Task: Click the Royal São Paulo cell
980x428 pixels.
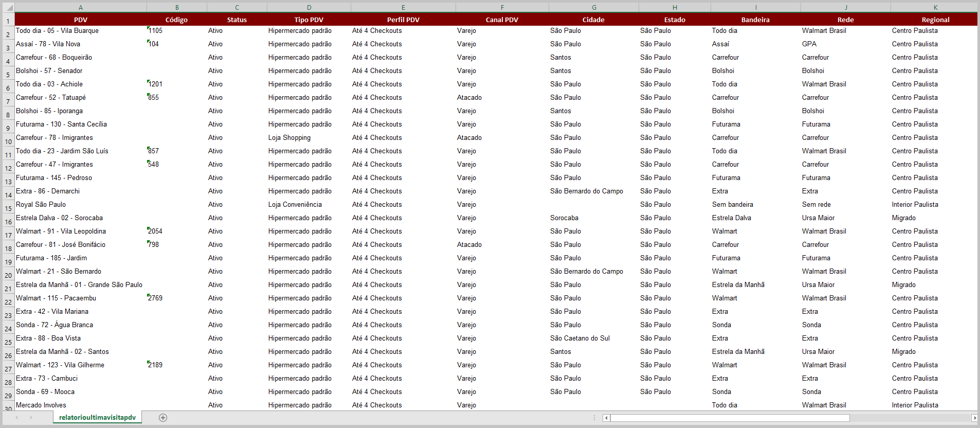Action: (41, 204)
